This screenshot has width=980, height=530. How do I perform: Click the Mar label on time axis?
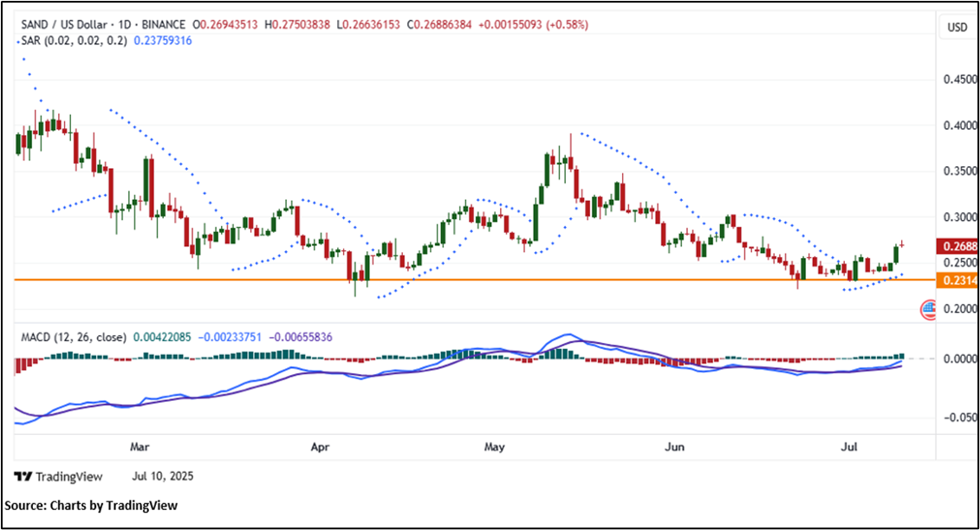[x=140, y=447]
